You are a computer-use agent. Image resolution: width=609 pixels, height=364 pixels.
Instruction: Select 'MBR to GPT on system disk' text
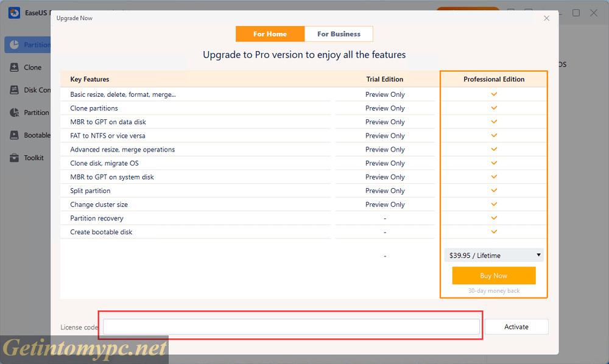tap(112, 177)
